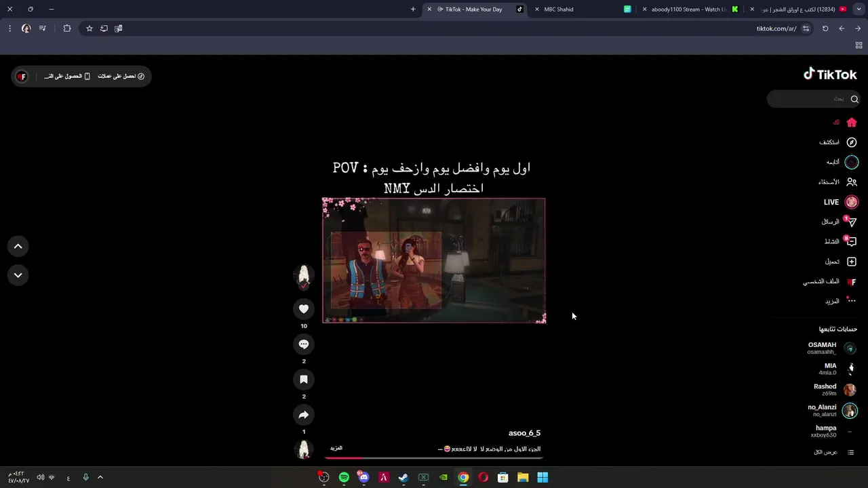Open the Upload plus icon
The width and height of the screenshot is (868, 488).
click(x=852, y=262)
